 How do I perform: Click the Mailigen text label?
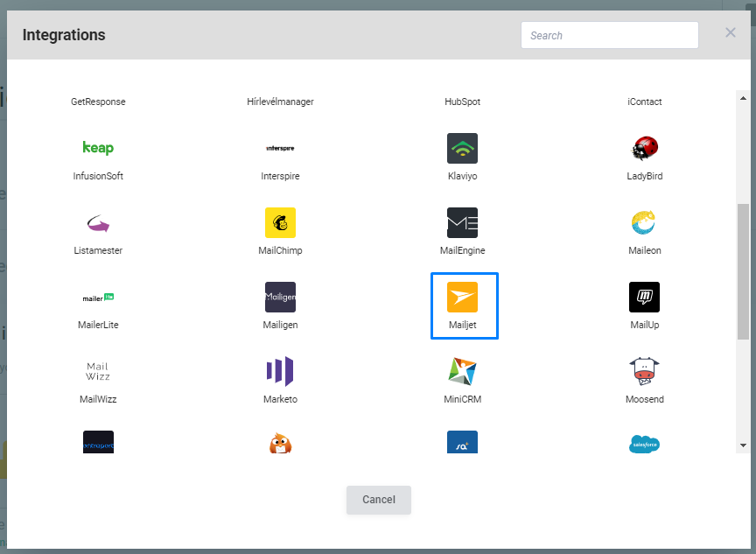280,325
